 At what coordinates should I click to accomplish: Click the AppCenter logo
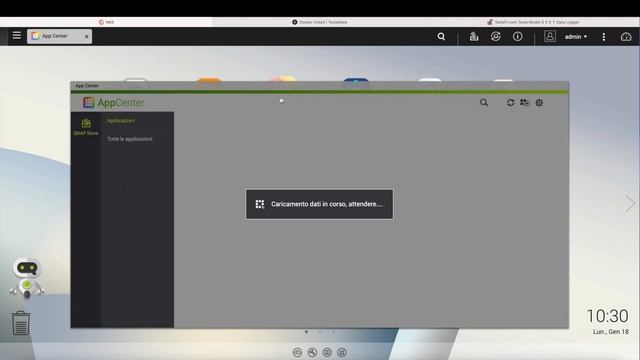[113, 102]
